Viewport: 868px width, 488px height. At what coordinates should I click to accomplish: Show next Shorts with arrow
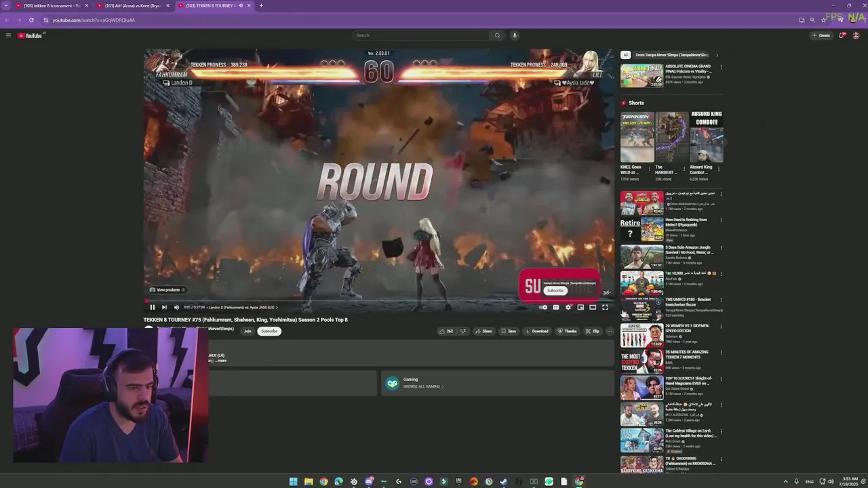[722, 142]
